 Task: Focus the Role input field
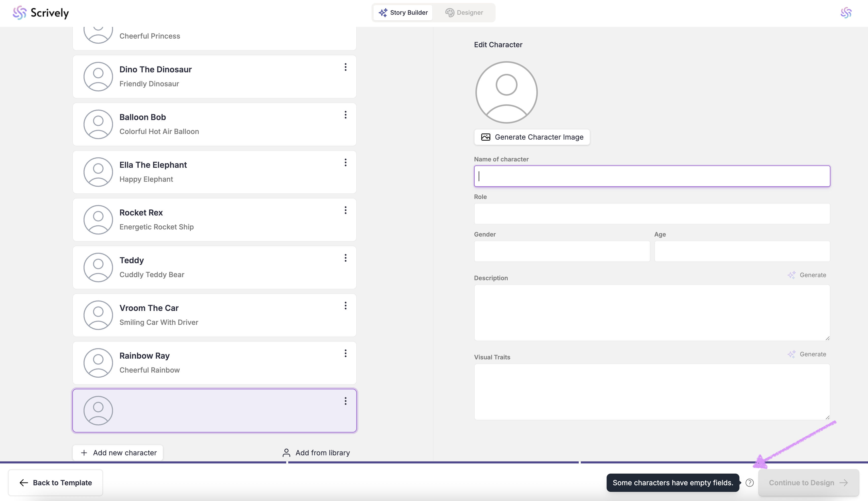pos(651,214)
